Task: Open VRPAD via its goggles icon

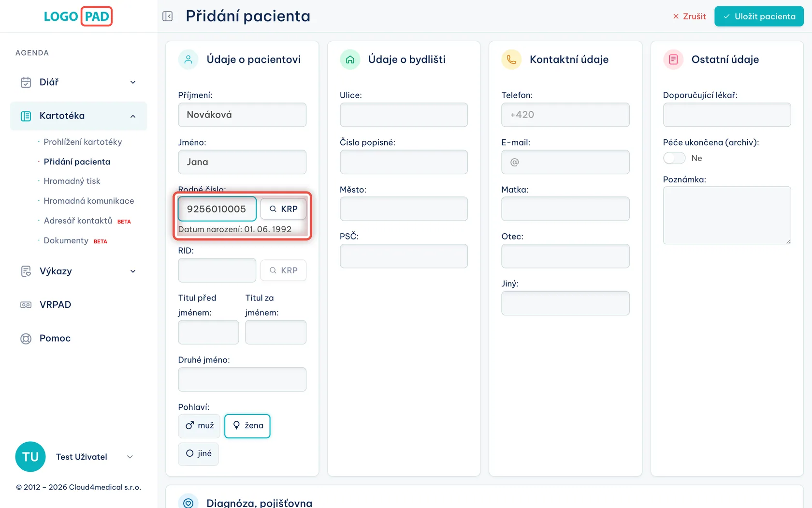Action: click(26, 305)
